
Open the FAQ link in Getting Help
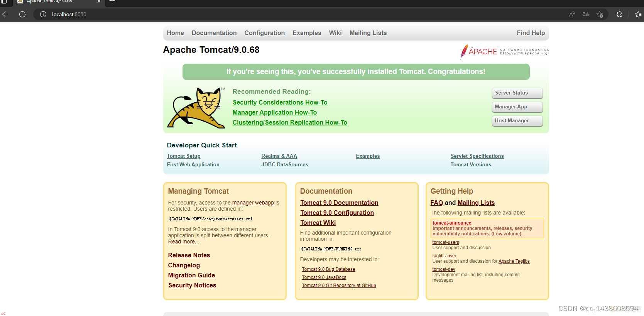(437, 203)
